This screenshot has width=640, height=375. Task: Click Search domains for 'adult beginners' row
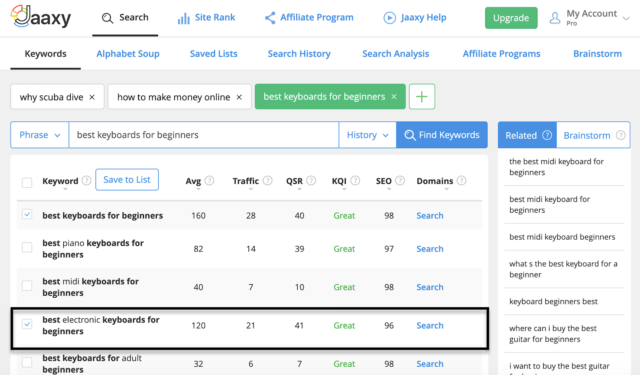point(430,364)
